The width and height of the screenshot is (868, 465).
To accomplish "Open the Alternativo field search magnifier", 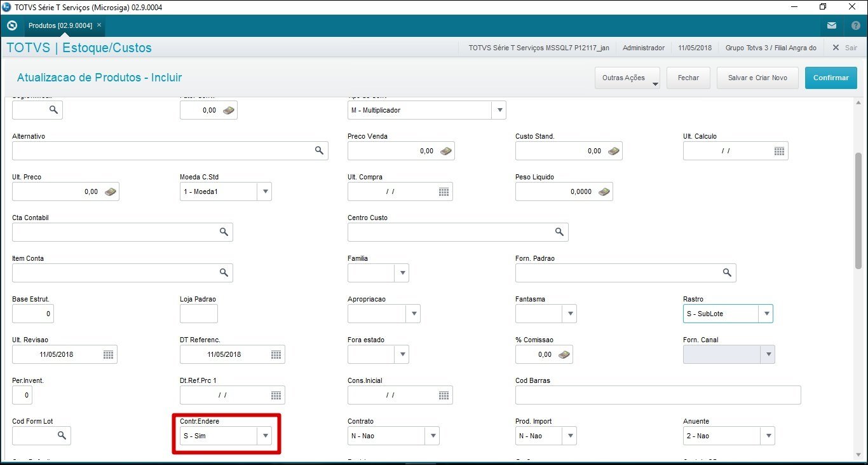I will click(x=319, y=151).
